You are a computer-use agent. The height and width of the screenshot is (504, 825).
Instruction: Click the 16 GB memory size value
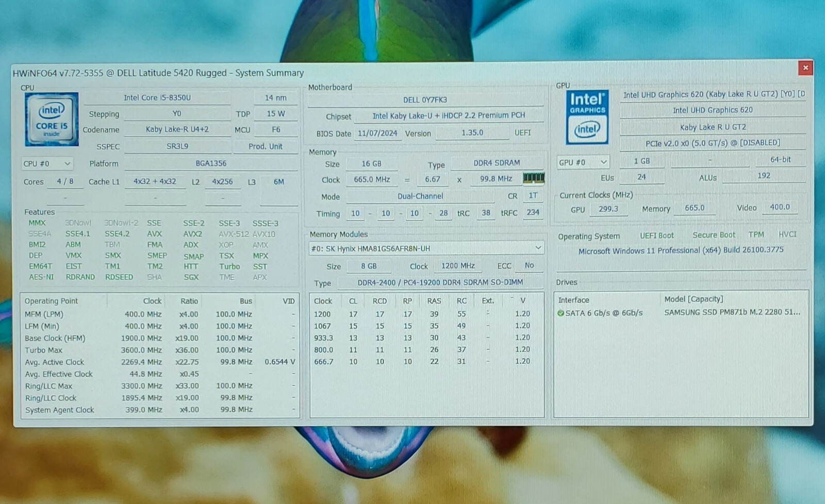click(371, 163)
